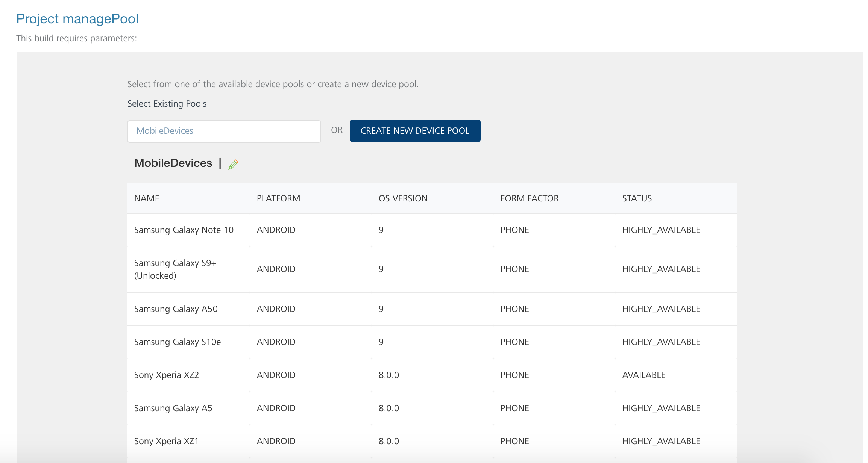Screen dimensions: 868x463
Task: Select the NAME column header
Action: [x=147, y=198]
